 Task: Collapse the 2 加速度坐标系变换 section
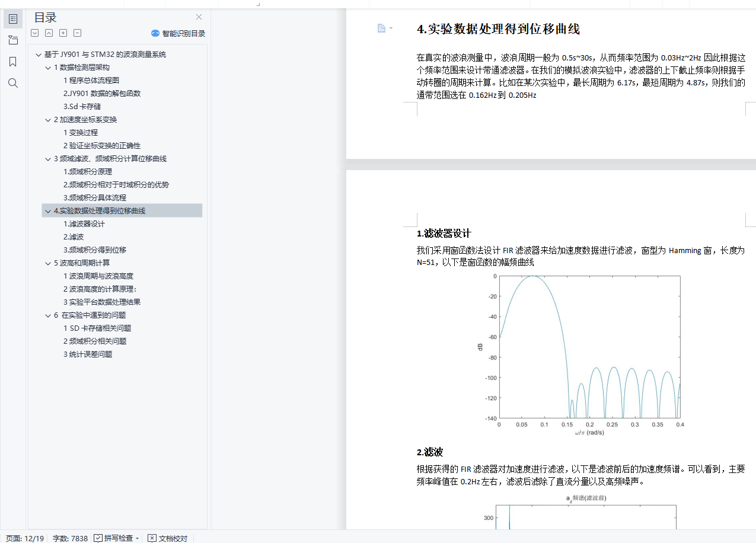point(48,120)
